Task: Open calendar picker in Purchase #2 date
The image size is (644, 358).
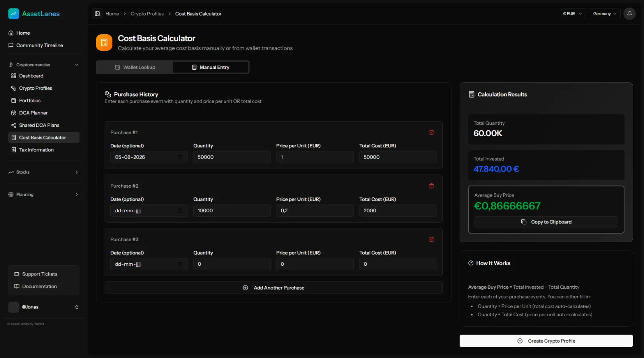Action: pyautogui.click(x=180, y=211)
